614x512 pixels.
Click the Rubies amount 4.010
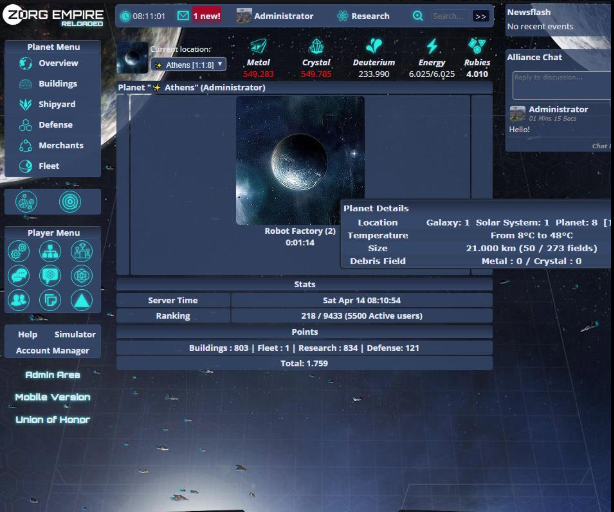[x=477, y=74]
